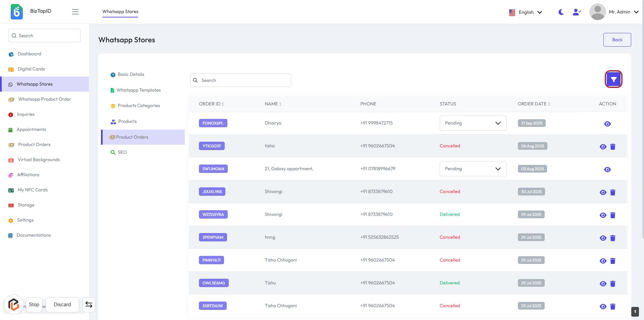View order JOUXL9R8 via eye icon
The height and width of the screenshot is (320, 644).
point(603,192)
